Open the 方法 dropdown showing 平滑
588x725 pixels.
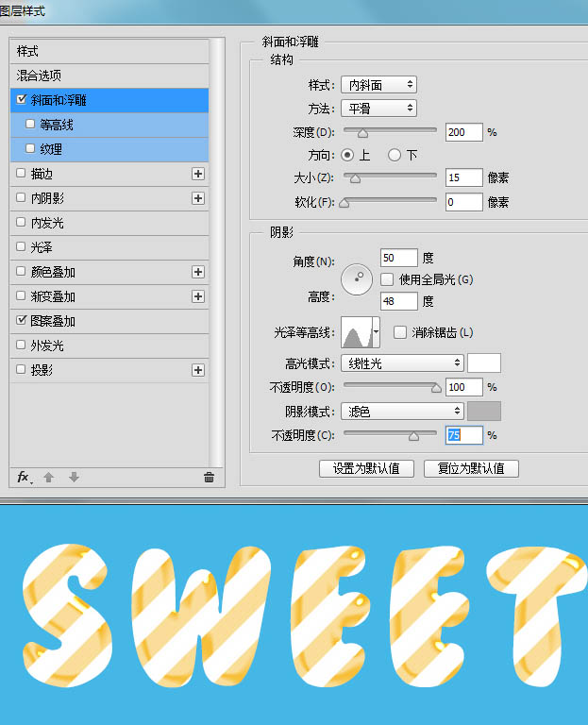pos(378,109)
